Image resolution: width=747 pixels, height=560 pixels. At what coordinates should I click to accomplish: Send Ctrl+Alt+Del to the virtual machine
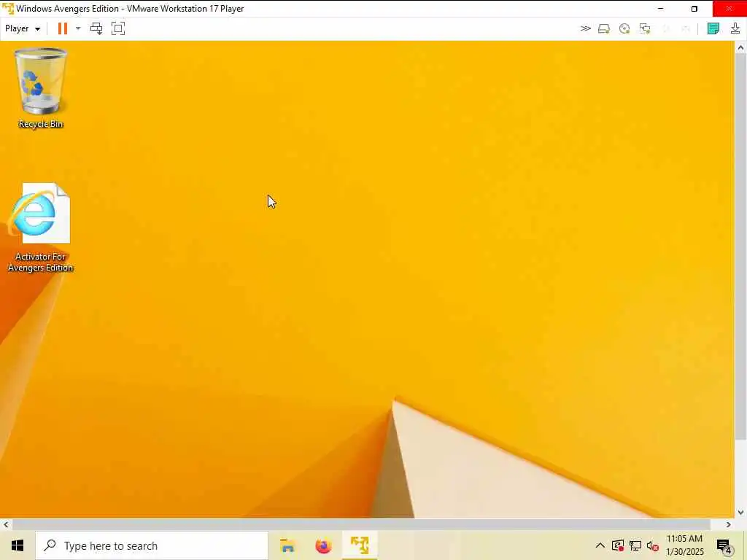[x=96, y=28]
